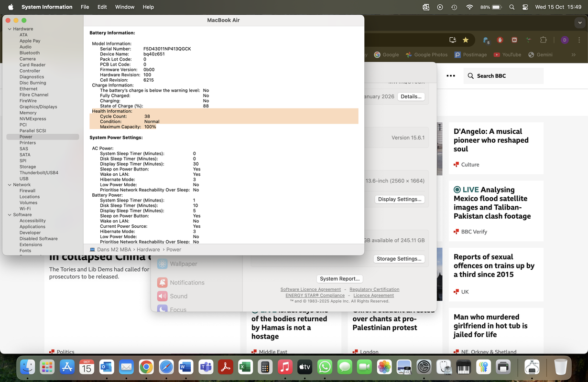Open the Edit menu
Screen dimensions: 588x382
tap(102, 7)
